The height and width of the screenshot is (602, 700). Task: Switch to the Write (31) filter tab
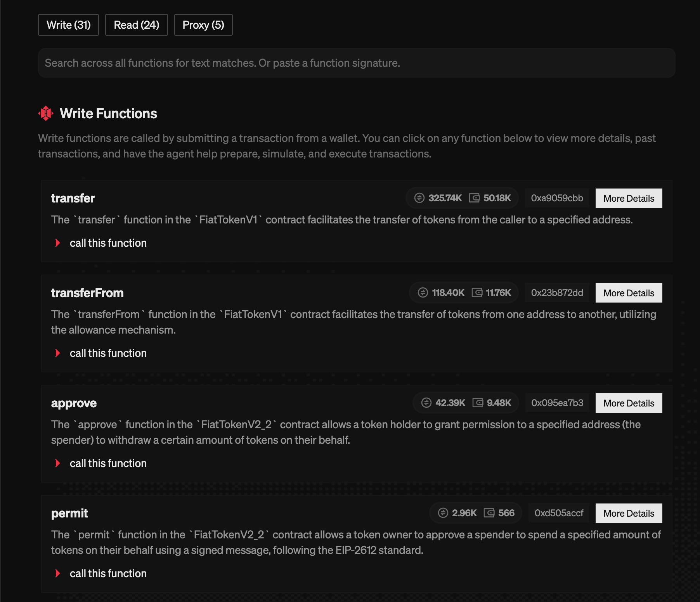coord(68,24)
